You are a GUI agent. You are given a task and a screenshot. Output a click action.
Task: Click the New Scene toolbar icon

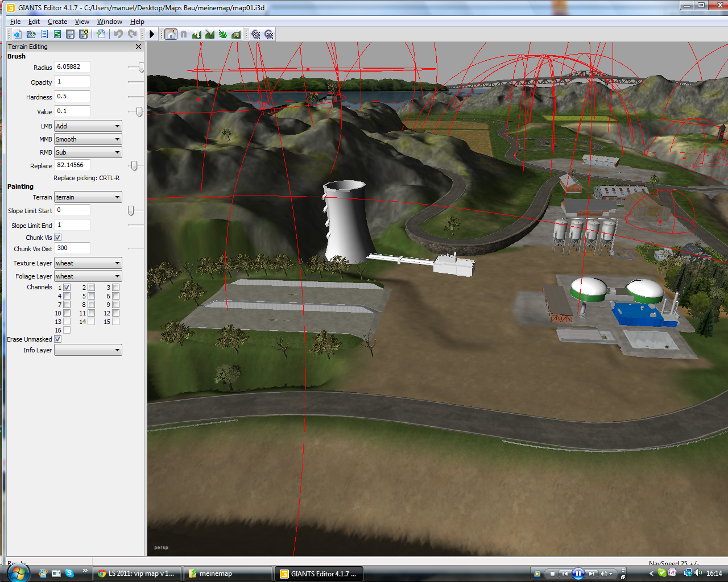(x=18, y=35)
